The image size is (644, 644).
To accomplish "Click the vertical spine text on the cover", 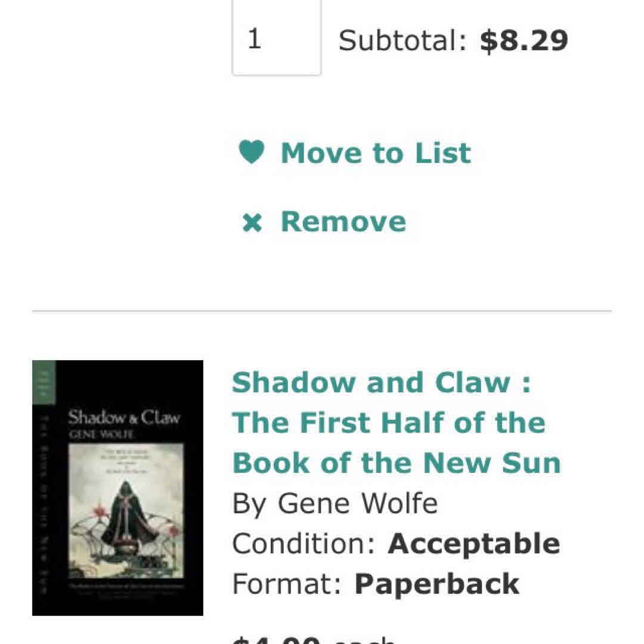I will pos(43,501).
